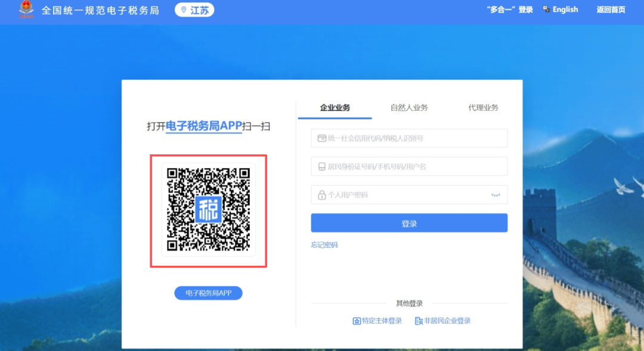The image size is (644, 351).
Task: Open the 江苏 region selector
Action: pos(194,10)
